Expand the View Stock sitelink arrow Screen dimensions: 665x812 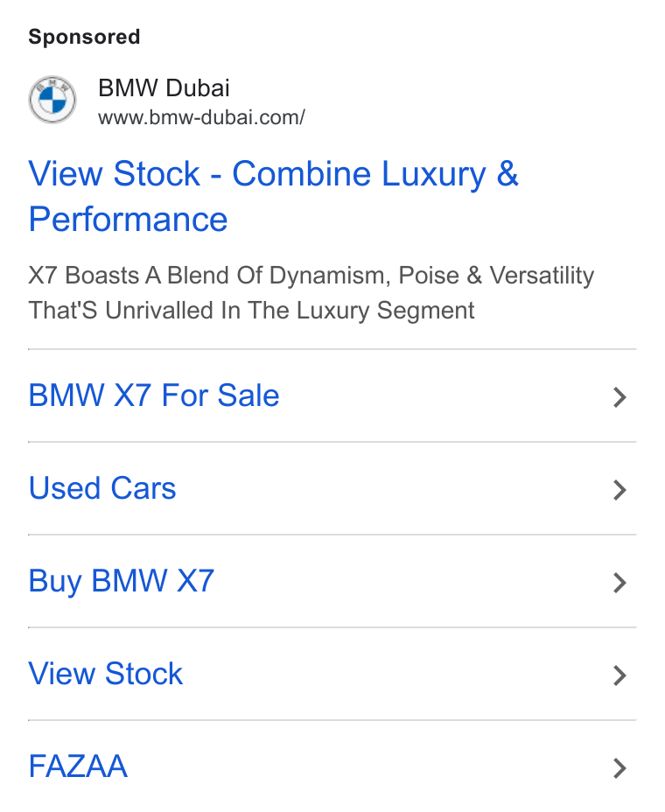619,675
